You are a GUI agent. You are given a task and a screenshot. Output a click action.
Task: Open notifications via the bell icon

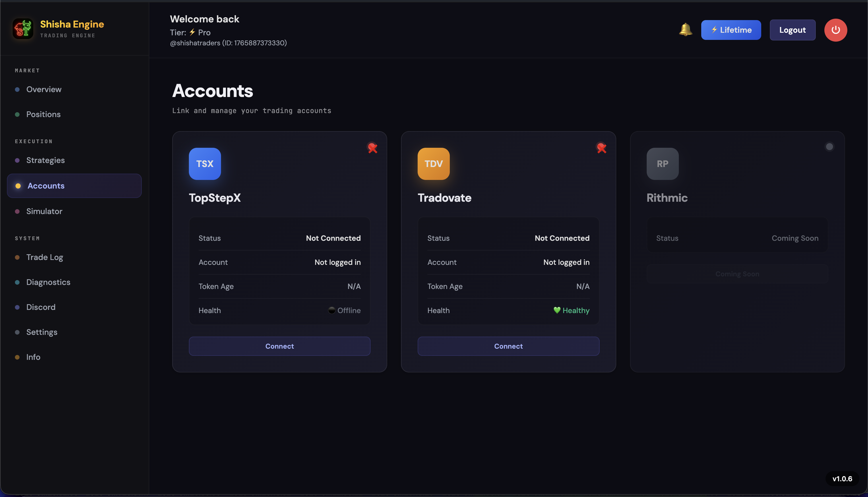click(x=686, y=30)
